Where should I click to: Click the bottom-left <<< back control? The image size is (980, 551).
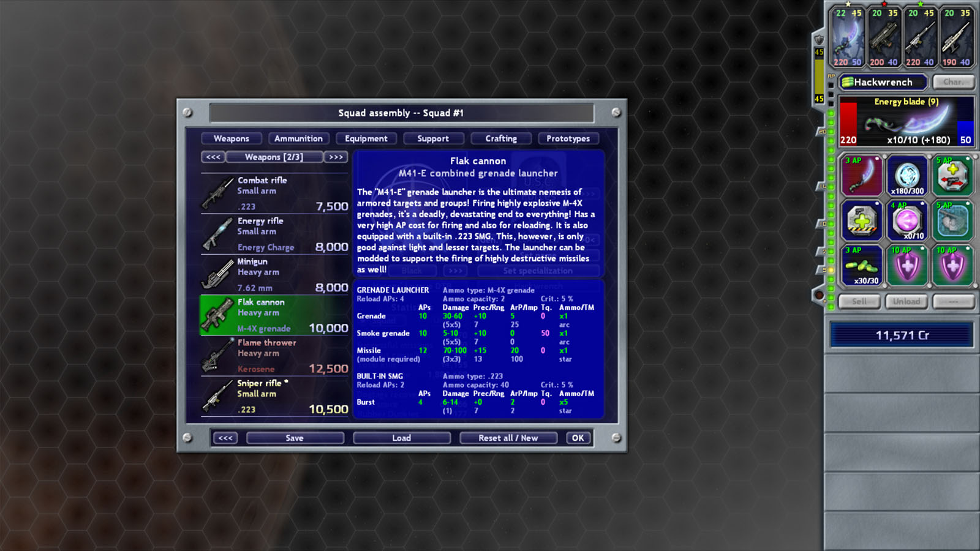225,438
